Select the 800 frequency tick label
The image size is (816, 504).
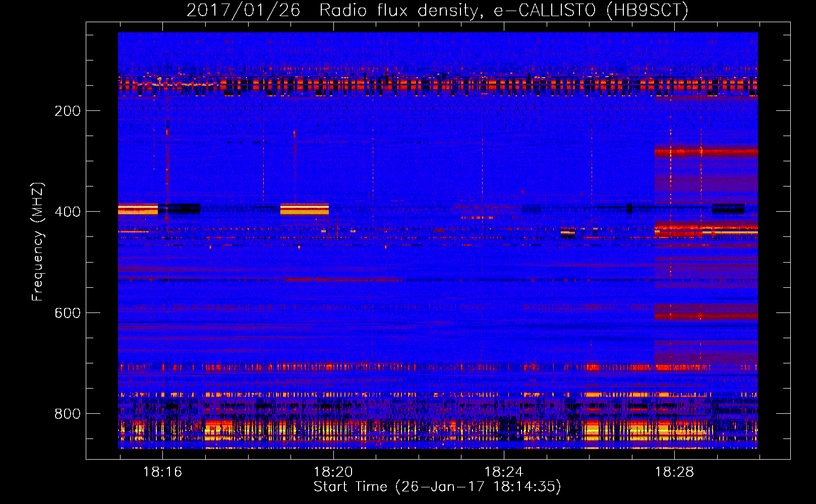(68, 414)
